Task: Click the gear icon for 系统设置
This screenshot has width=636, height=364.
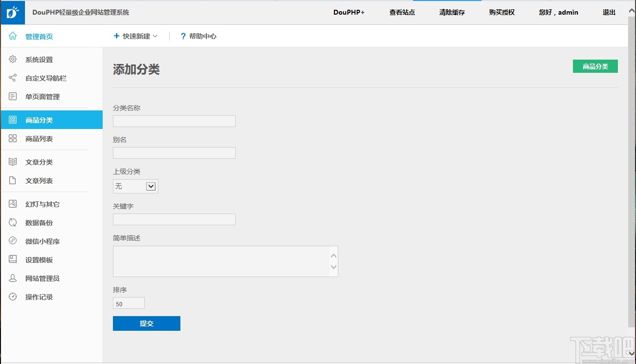Action: coord(13,60)
